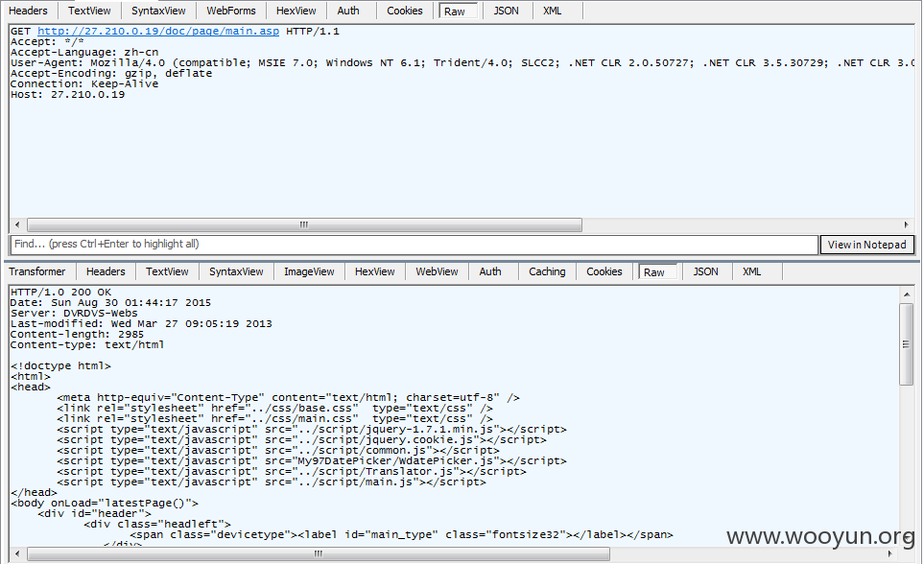Click the 'Connection: Keep-Alive' line
The height and width of the screenshot is (564, 924).
coord(84,84)
